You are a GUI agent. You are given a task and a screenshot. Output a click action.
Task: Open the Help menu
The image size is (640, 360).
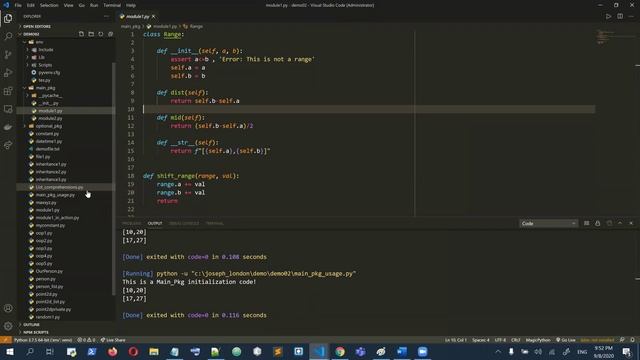(131, 5)
